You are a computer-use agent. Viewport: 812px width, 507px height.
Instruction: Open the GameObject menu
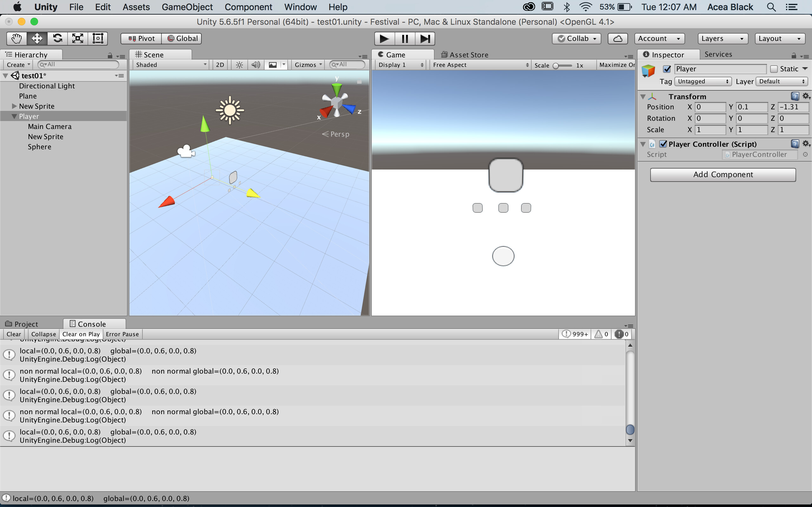[x=187, y=7]
